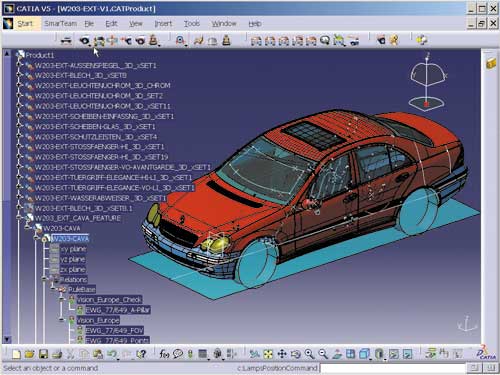Screen dimensions: 500x375
Task: Click the spinning yellow arrows icon in top toolbar
Action: (x=422, y=40)
